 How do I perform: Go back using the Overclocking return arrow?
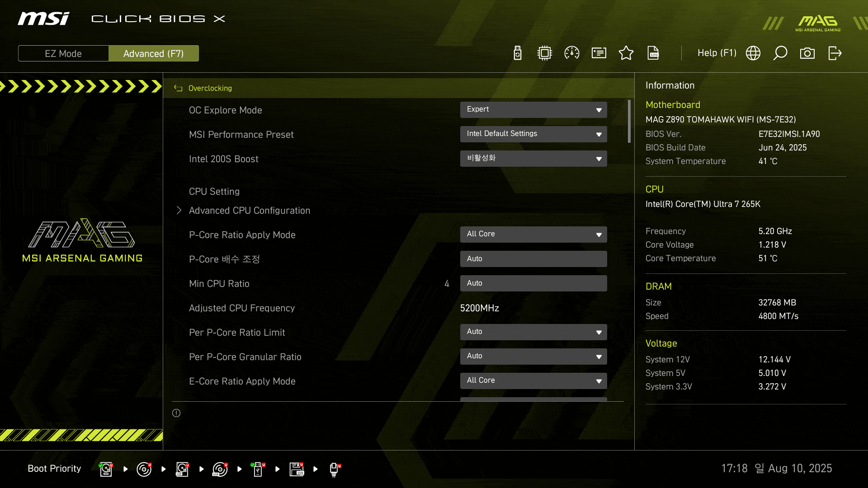(178, 88)
